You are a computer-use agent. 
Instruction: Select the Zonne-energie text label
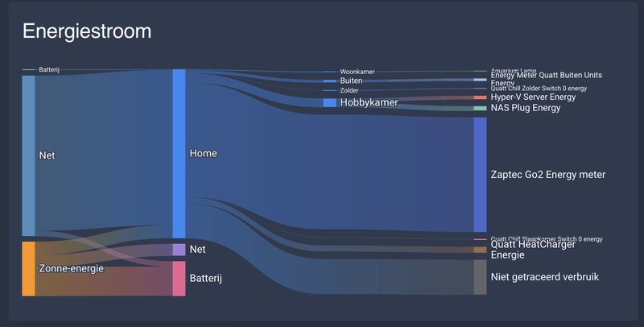(71, 269)
